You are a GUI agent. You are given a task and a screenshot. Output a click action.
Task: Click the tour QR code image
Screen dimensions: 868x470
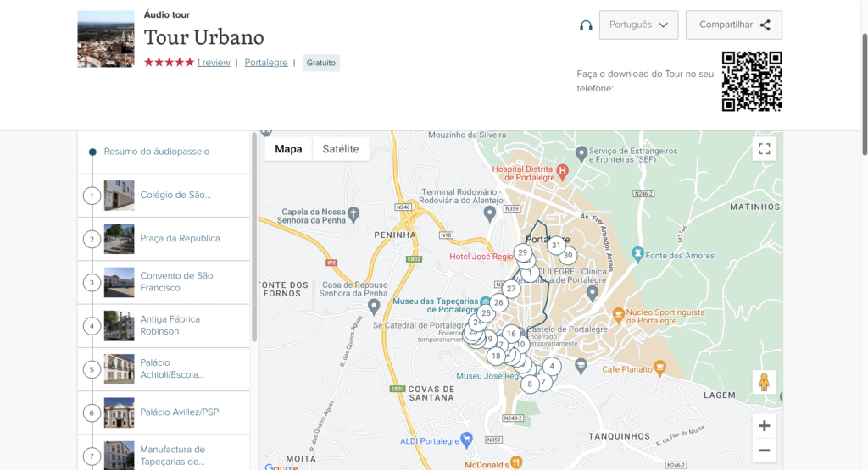tap(752, 81)
